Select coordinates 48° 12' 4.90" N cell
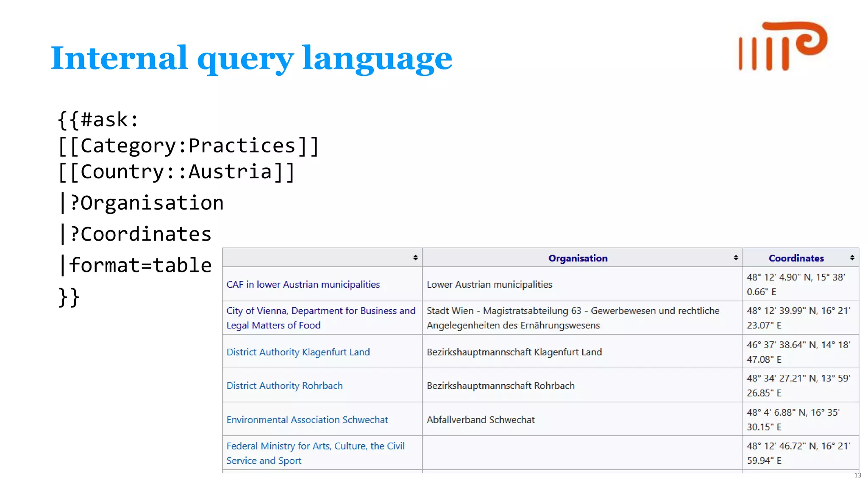The height and width of the screenshot is (488, 868). (x=801, y=284)
